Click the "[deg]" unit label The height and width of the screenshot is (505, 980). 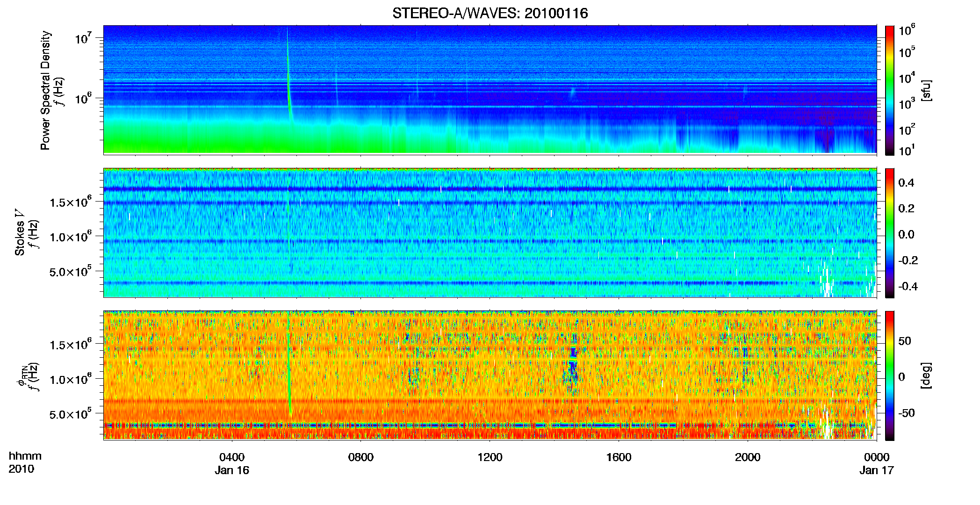tap(926, 375)
